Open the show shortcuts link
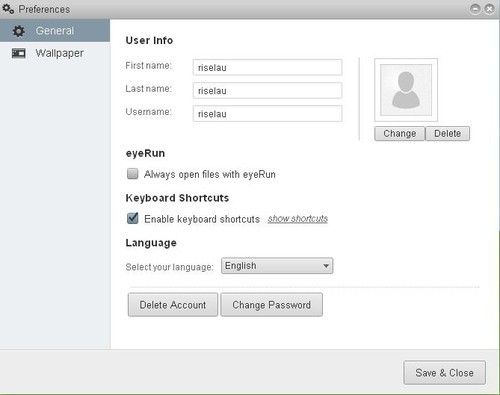Screen dimensions: 500x395 pos(298,219)
